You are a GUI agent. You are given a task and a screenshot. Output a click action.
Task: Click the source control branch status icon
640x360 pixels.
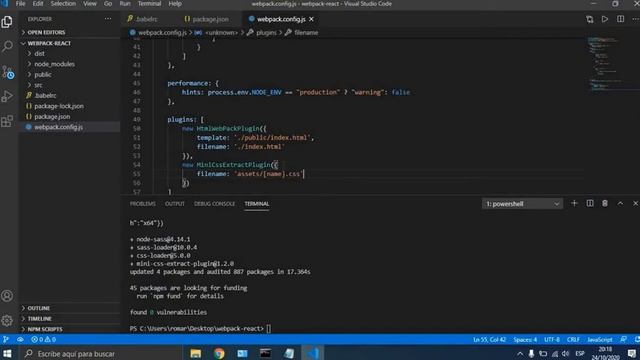point(6,340)
